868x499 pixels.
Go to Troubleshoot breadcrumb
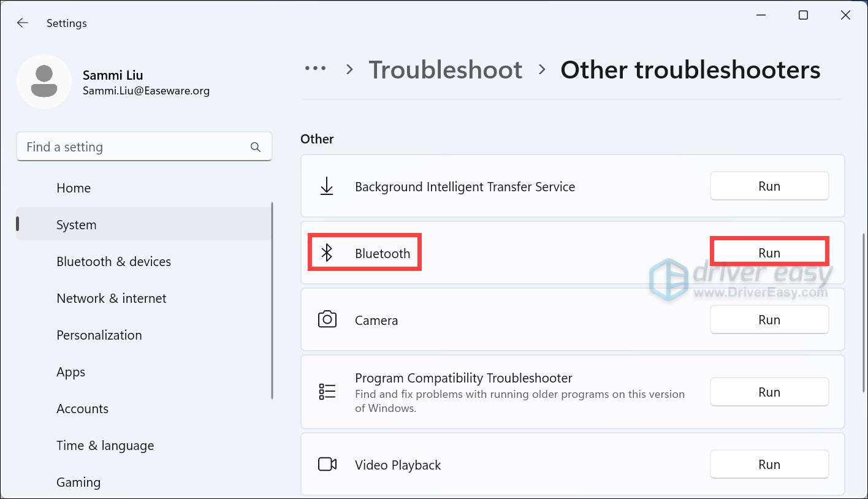pyautogui.click(x=446, y=70)
